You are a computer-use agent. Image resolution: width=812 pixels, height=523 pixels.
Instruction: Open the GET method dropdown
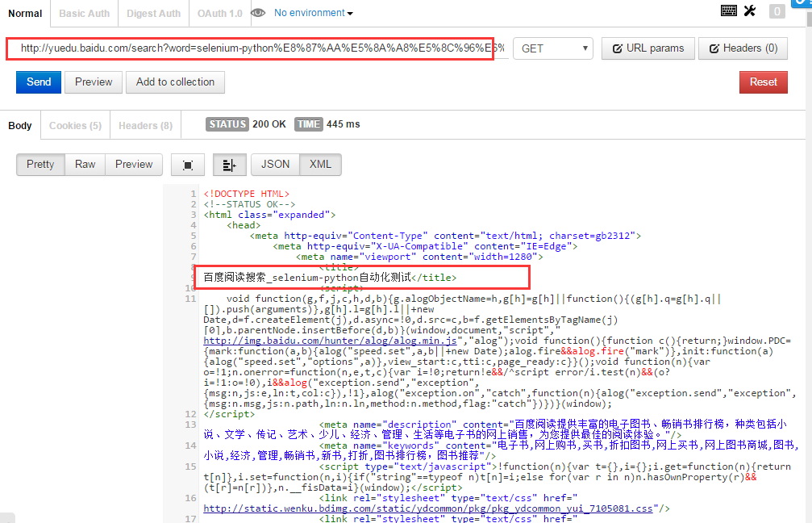click(x=553, y=48)
